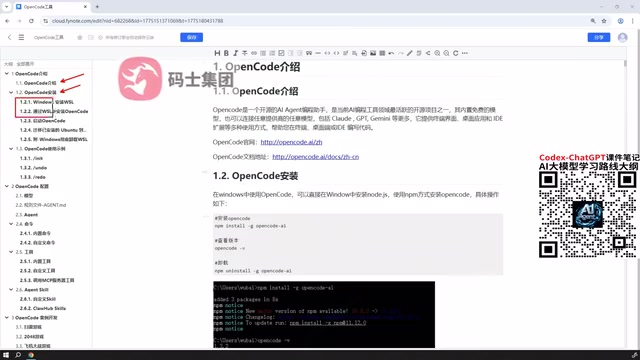Jump to '1.3.3. /redo' in outline
The image size is (640, 360).
coord(33,177)
